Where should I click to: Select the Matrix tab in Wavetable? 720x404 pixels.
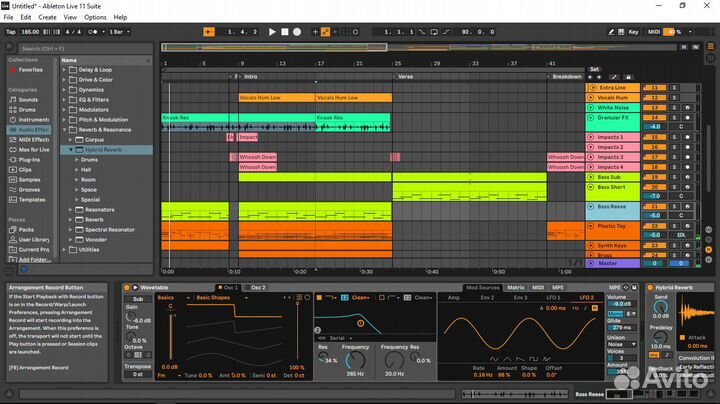pos(516,287)
